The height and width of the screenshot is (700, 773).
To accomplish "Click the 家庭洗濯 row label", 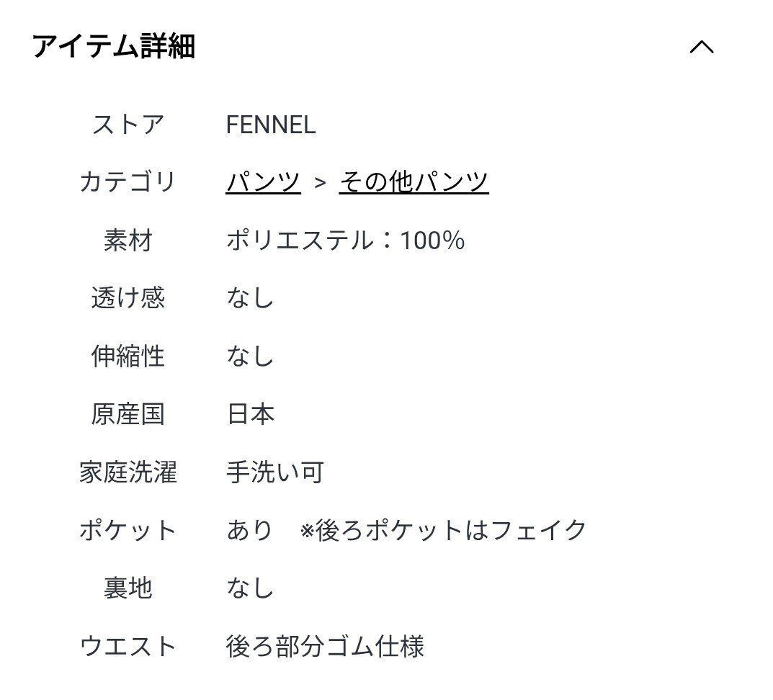I will pyautogui.click(x=128, y=472).
